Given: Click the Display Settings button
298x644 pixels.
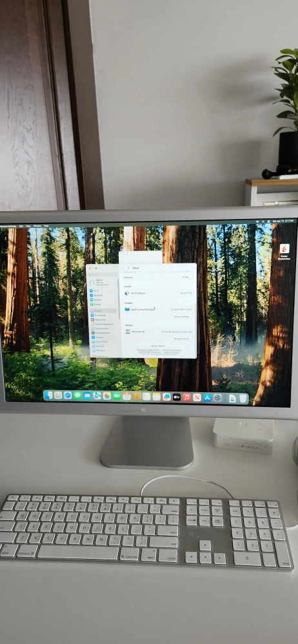Looking at the screenshot, I should [x=182, y=317].
